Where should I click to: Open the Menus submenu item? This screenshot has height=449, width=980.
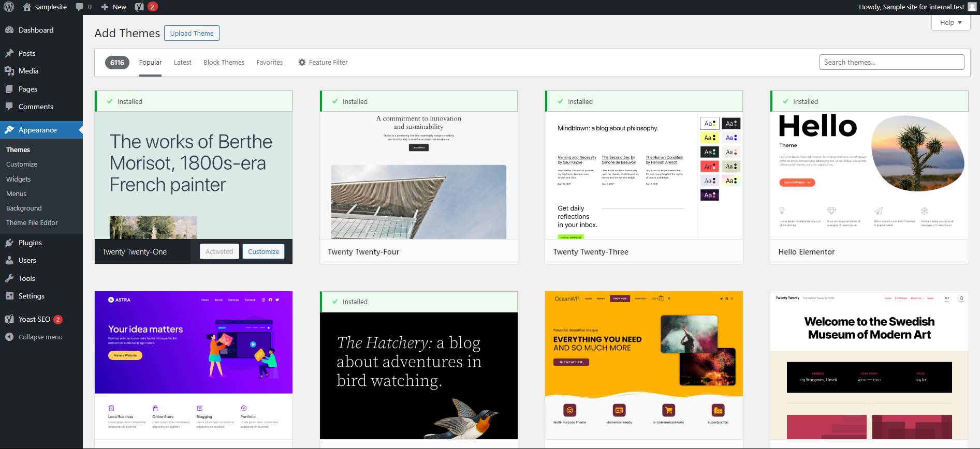pos(16,193)
